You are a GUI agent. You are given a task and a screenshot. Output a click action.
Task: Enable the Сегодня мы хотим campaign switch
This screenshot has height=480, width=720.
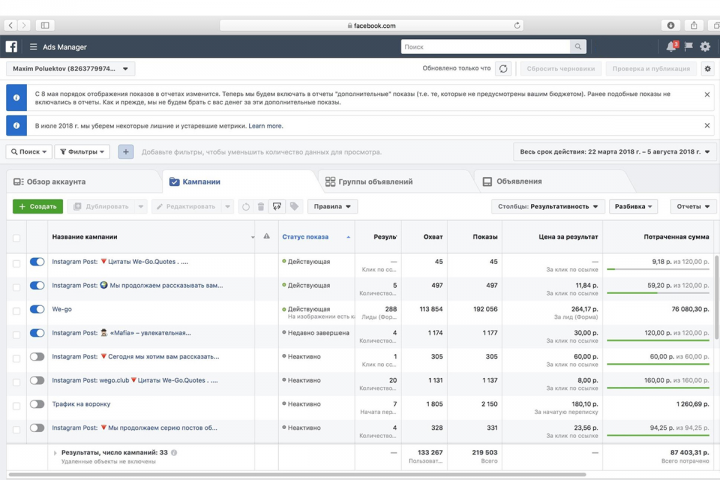click(x=37, y=356)
